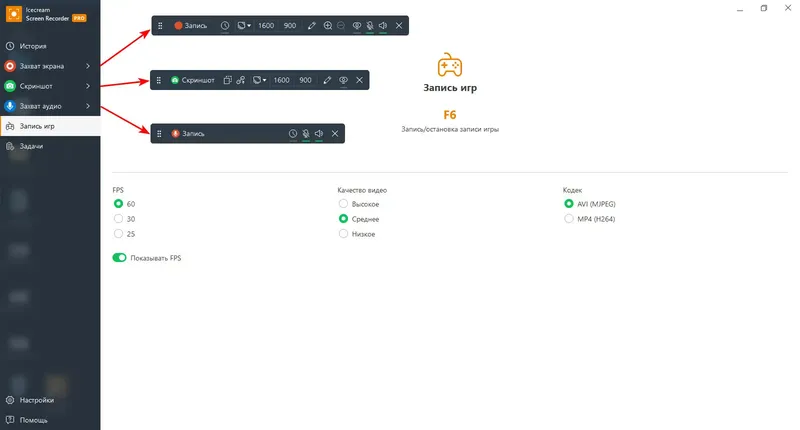Toggle the microphone on the screen capture toolbar
The width and height of the screenshot is (800, 430).
370,26
